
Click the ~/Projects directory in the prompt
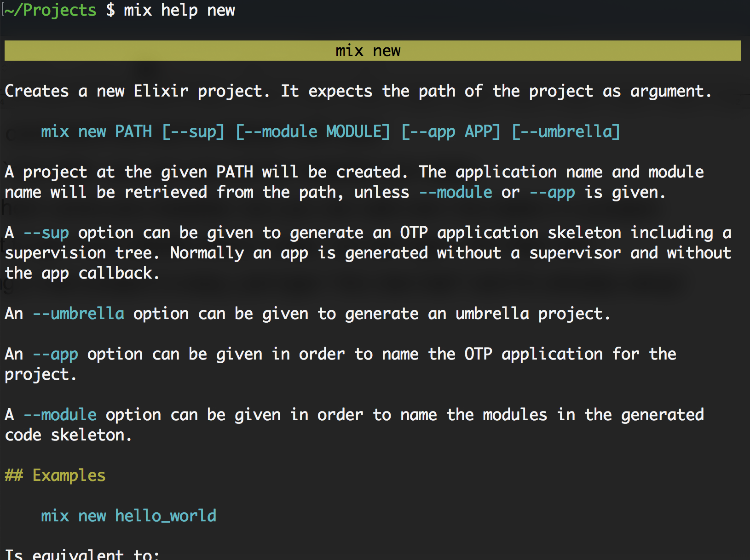(51, 10)
